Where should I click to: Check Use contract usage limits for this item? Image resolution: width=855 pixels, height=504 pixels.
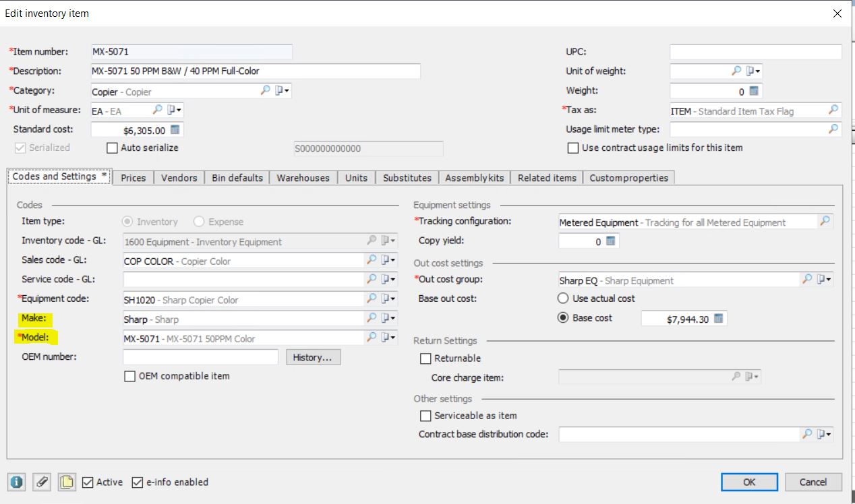pos(573,148)
